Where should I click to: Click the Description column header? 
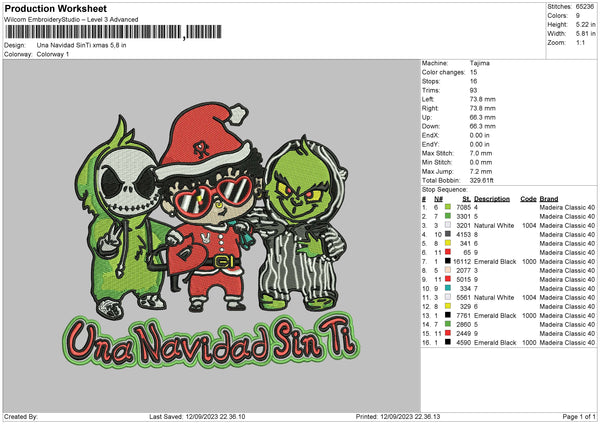(x=492, y=199)
